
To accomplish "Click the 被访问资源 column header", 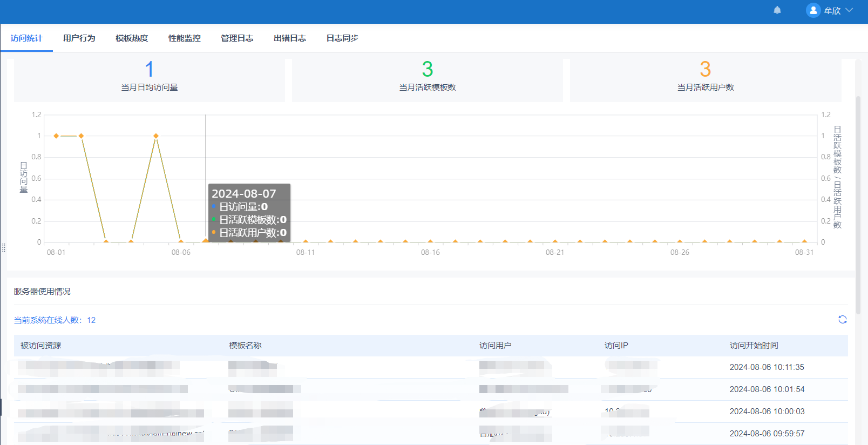I will tap(40, 346).
